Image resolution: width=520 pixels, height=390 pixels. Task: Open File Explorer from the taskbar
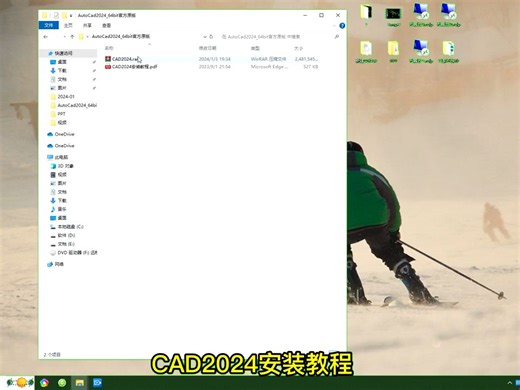[79, 383]
